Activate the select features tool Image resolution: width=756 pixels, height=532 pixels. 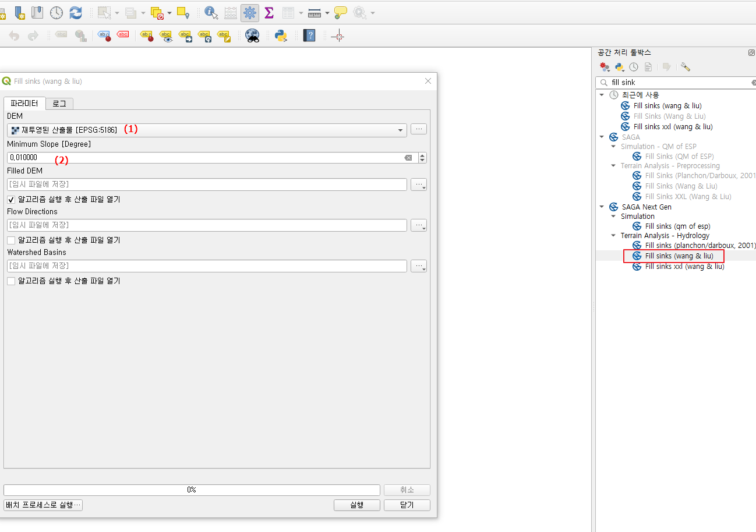(104, 12)
